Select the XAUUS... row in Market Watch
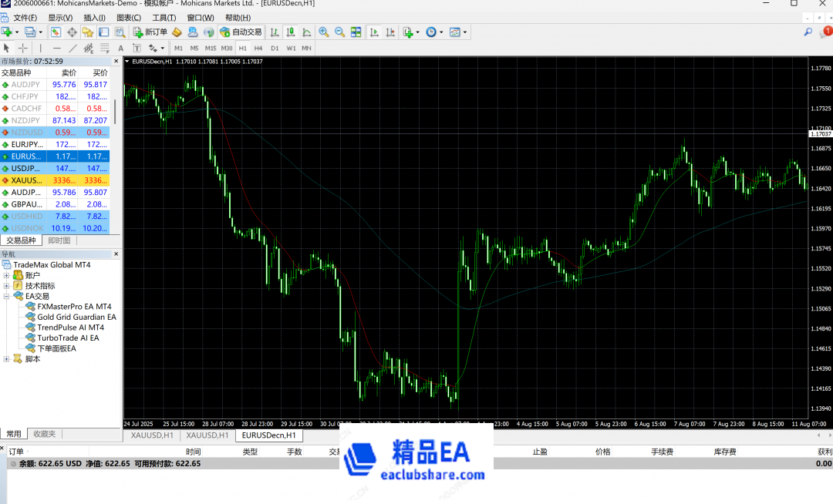The height and width of the screenshot is (504, 833). (x=55, y=180)
